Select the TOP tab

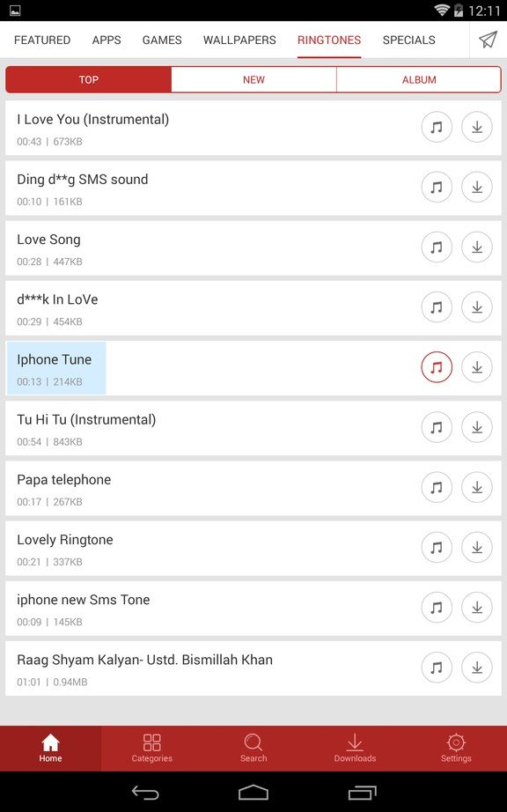pyautogui.click(x=88, y=79)
